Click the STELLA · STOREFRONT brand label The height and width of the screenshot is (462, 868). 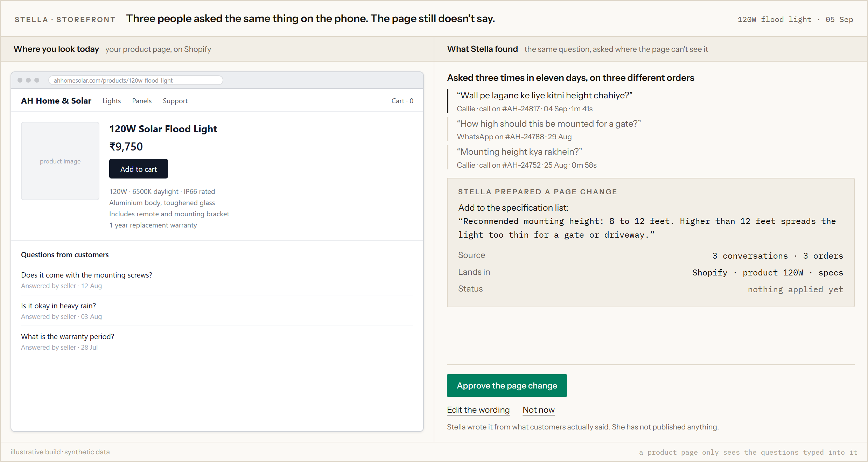pos(65,20)
